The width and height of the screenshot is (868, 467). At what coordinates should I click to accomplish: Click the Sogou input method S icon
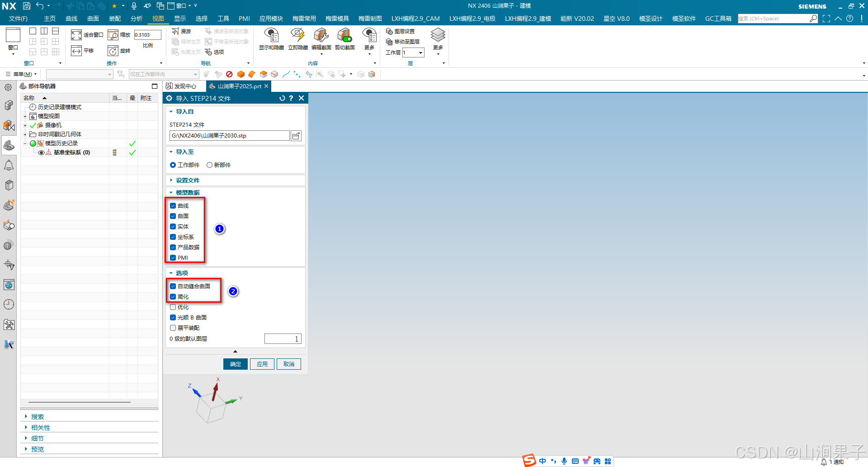click(x=529, y=461)
